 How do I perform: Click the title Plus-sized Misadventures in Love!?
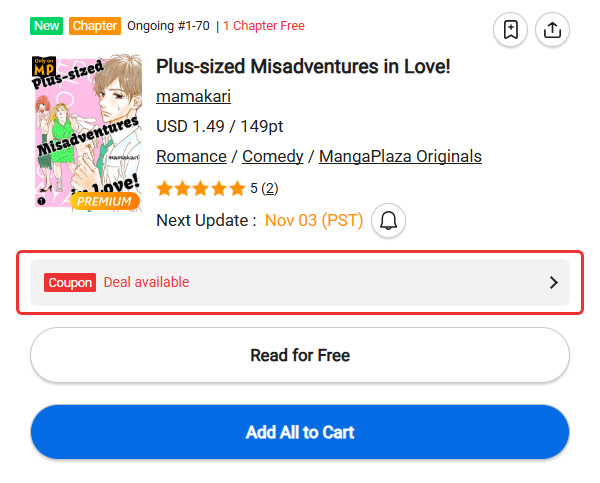pos(304,67)
